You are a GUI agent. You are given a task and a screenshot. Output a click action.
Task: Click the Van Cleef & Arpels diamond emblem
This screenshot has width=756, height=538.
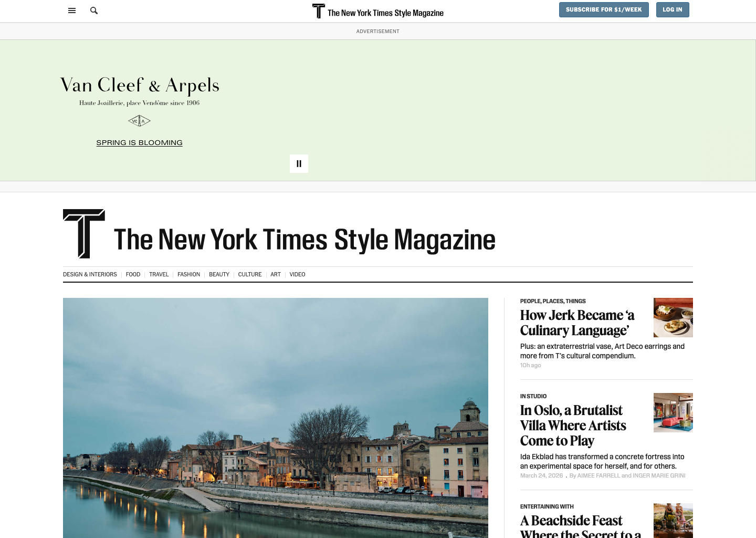tap(139, 120)
